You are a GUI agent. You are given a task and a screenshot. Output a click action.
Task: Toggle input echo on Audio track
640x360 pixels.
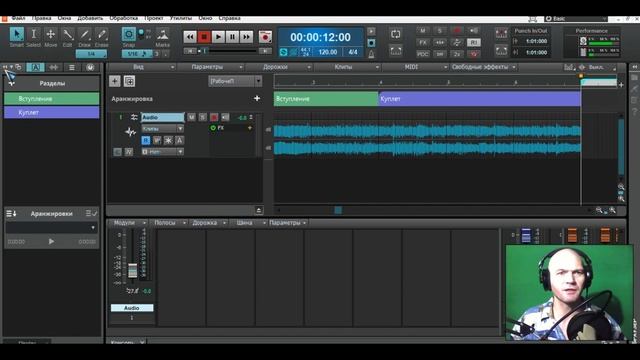[x=225, y=118]
